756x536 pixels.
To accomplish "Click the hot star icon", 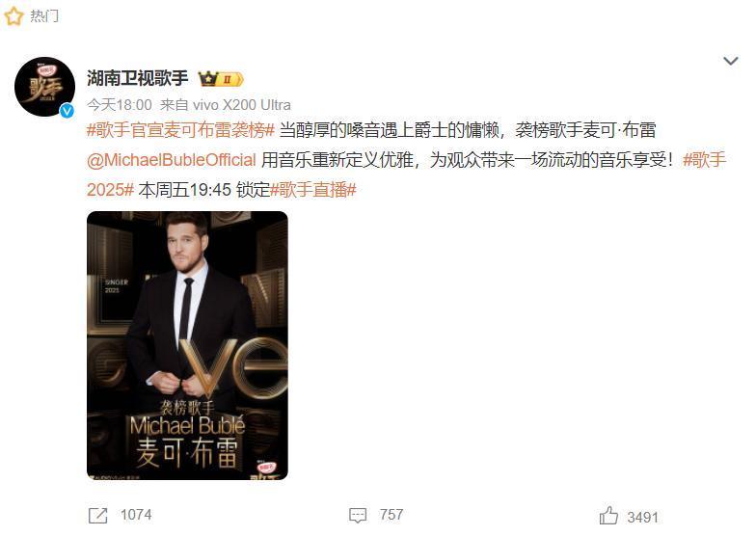I will coord(13,16).
